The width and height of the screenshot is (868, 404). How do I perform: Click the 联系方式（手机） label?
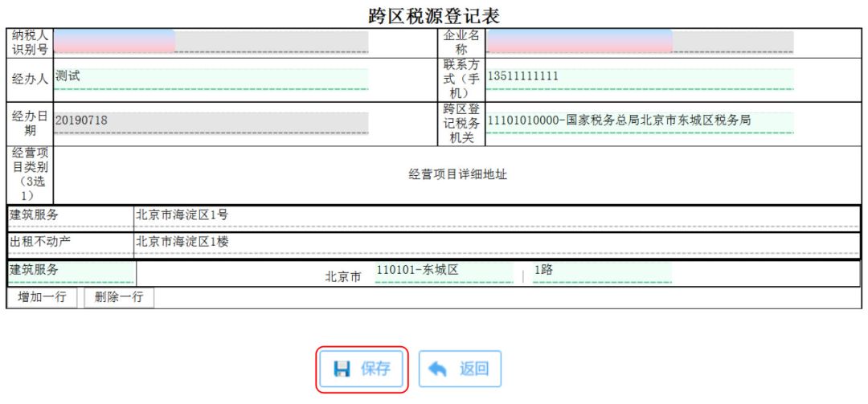[461, 80]
